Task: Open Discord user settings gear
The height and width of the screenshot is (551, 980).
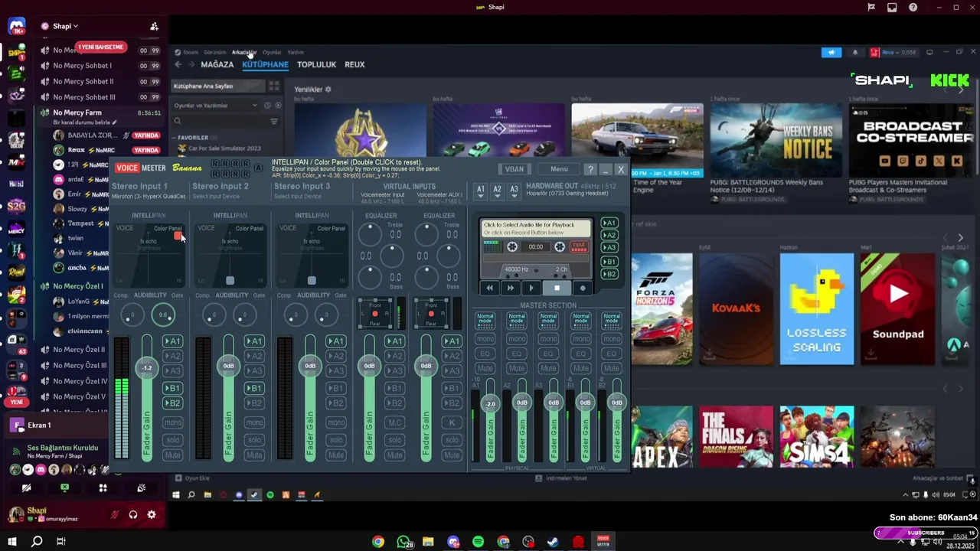Action: 152,515
